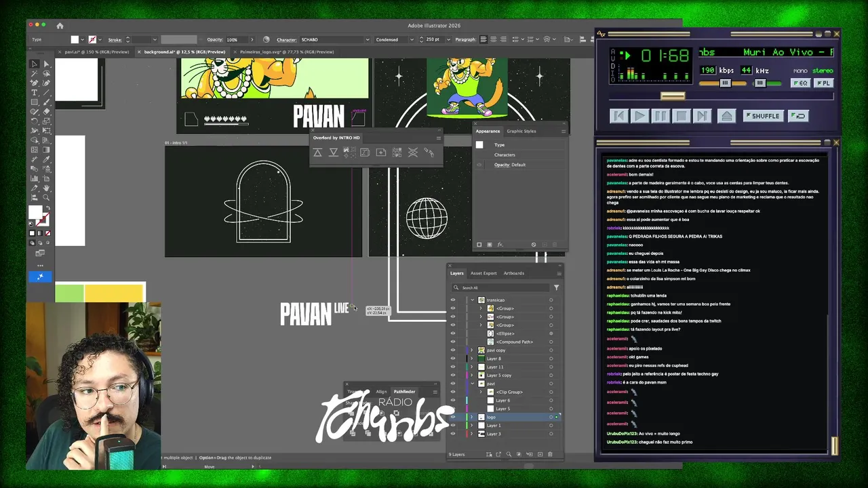Hide the transicao layer

tap(453, 300)
